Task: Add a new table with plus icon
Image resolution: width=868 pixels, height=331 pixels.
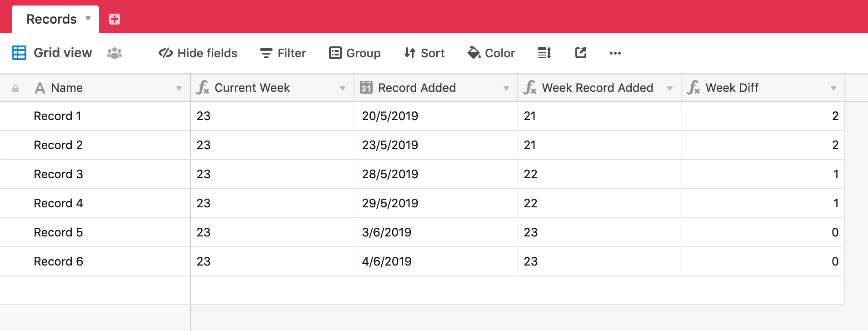Action: tap(115, 19)
